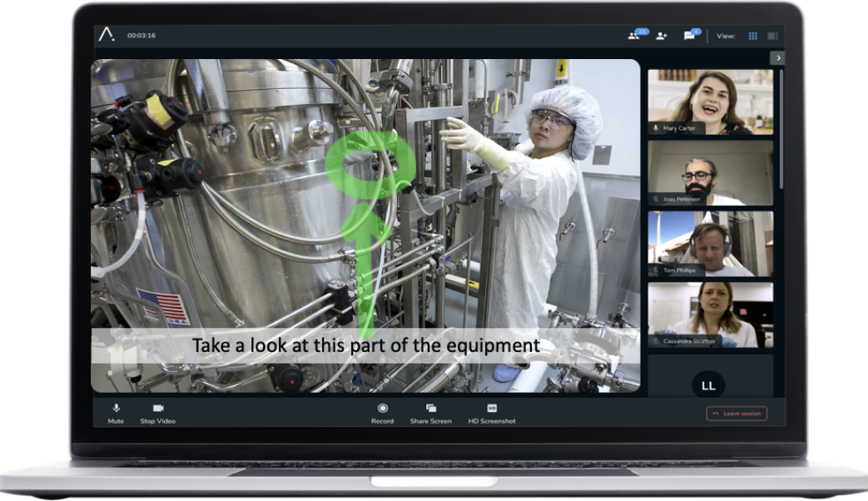This screenshot has width=868, height=501.
Task: Click the add participant icon
Action: coord(662,36)
